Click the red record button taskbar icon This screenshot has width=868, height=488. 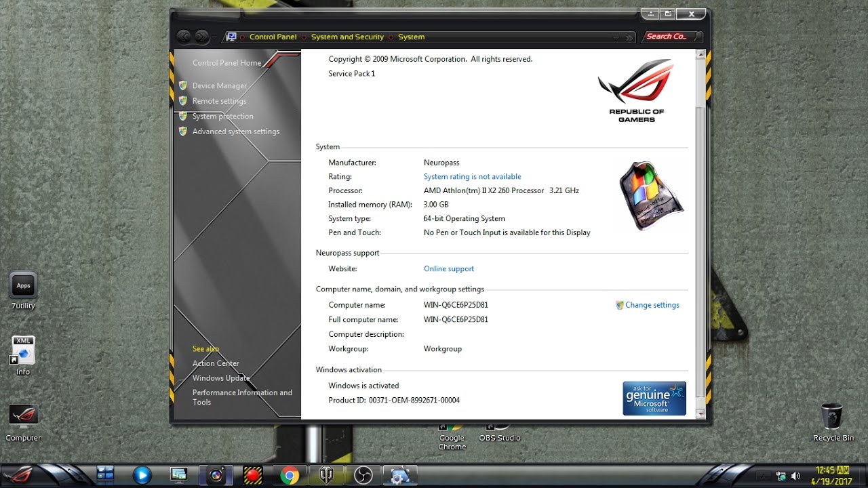[x=253, y=476]
